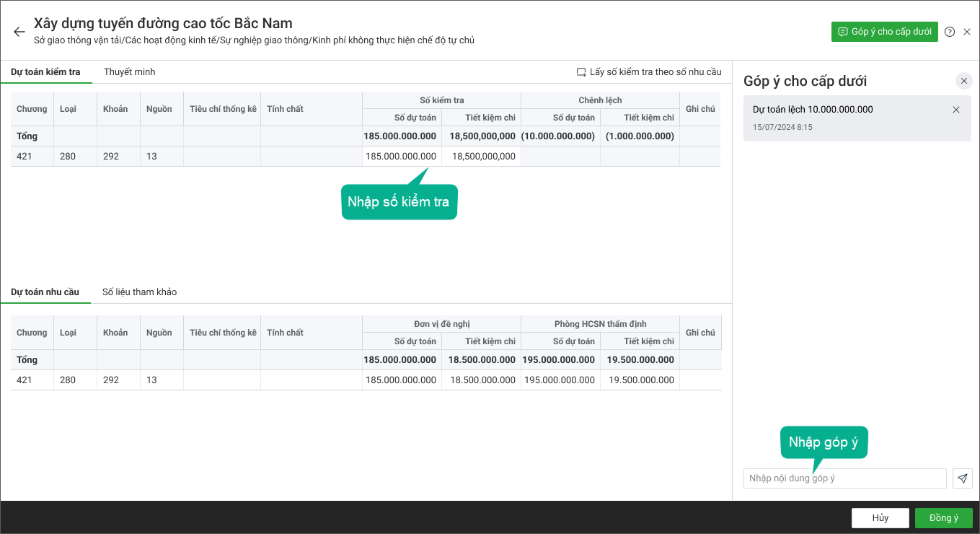Select the Dự toán nhu cầu tab
Image resolution: width=980 pixels, height=534 pixels.
click(x=45, y=292)
